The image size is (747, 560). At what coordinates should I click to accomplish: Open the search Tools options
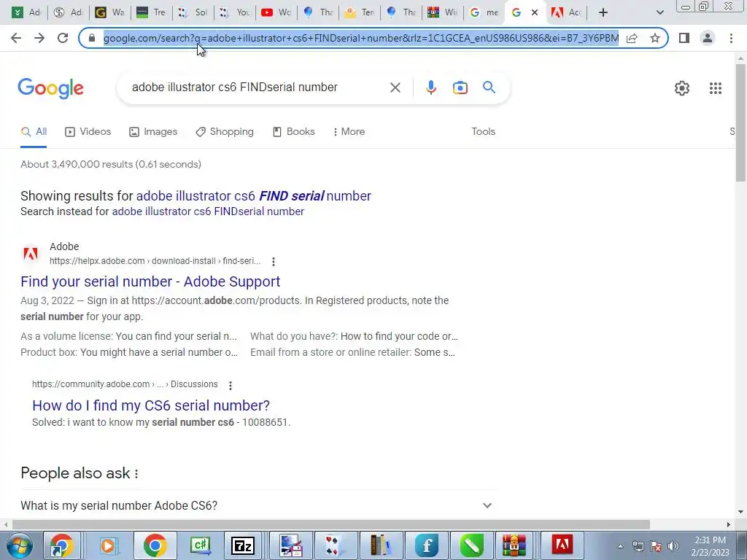(x=483, y=132)
